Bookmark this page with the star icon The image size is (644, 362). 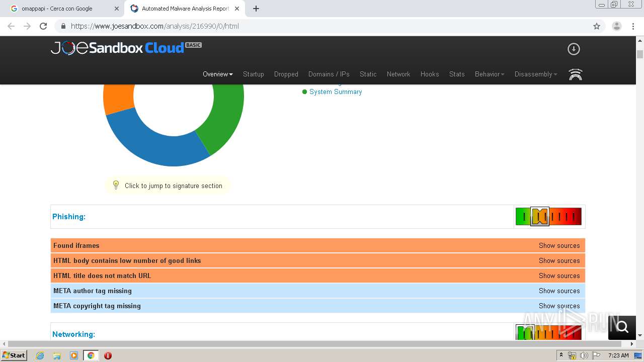(x=597, y=26)
